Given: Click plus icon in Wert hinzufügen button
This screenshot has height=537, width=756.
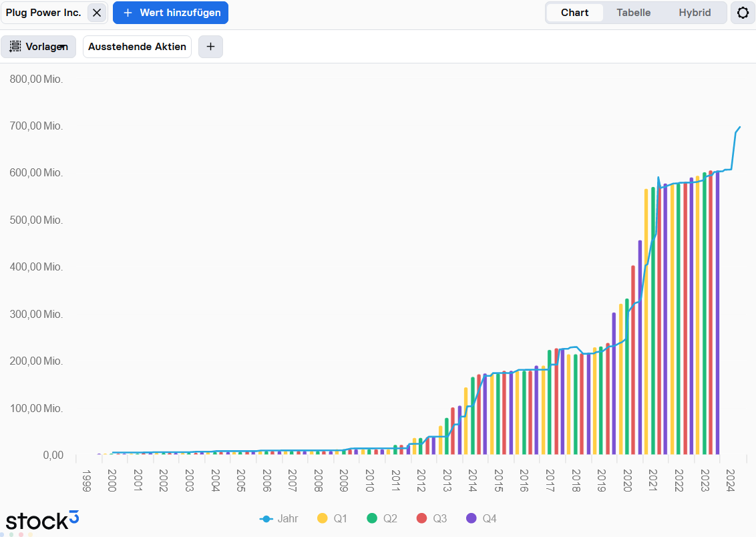Looking at the screenshot, I should tap(128, 13).
